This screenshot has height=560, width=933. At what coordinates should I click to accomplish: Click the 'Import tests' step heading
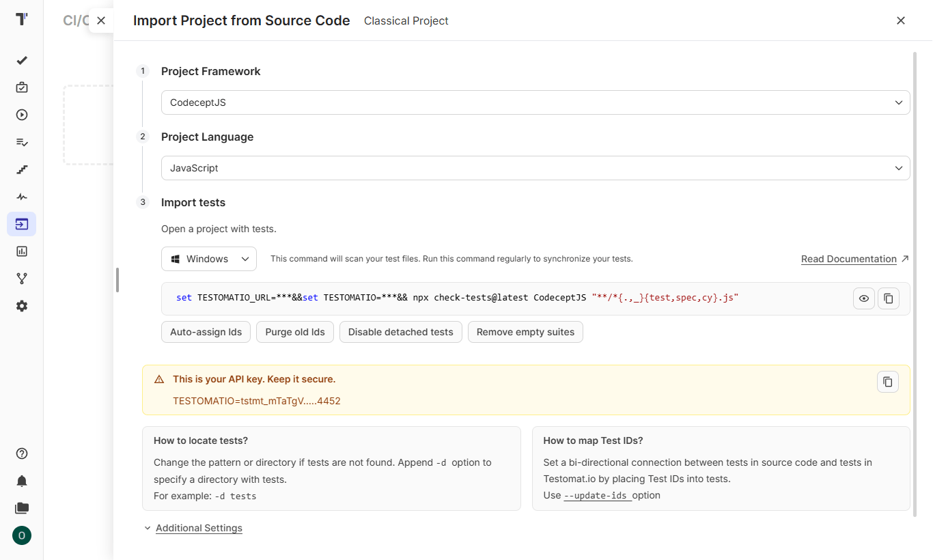click(x=193, y=202)
